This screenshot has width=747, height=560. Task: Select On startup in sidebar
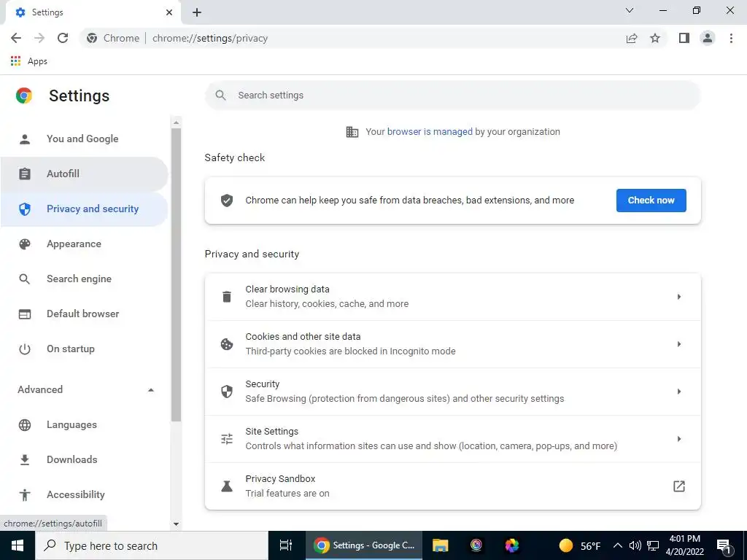pos(85,349)
